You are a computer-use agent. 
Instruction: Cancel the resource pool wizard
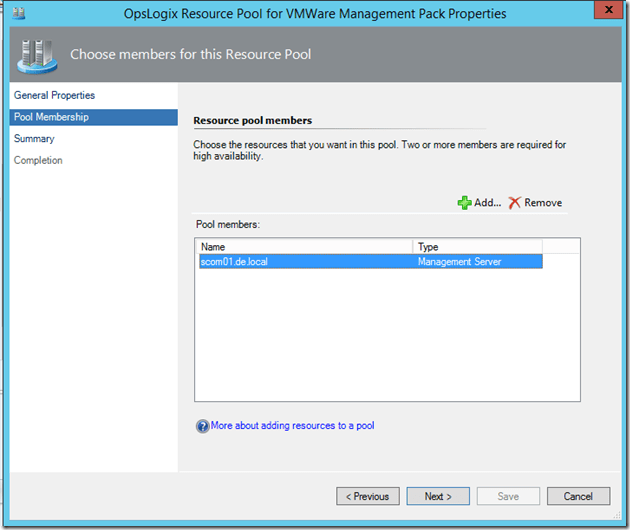pyautogui.click(x=578, y=496)
